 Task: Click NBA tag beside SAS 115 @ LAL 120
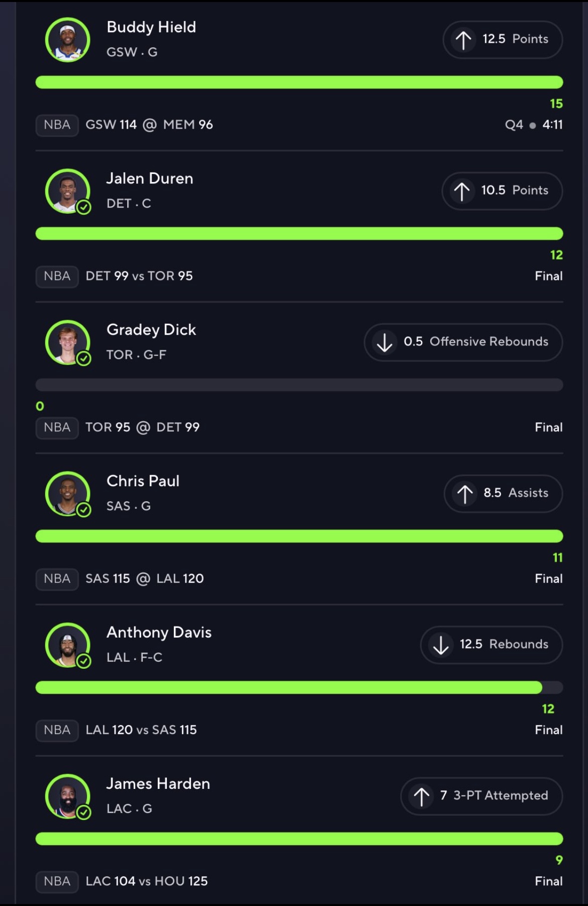pyautogui.click(x=57, y=579)
